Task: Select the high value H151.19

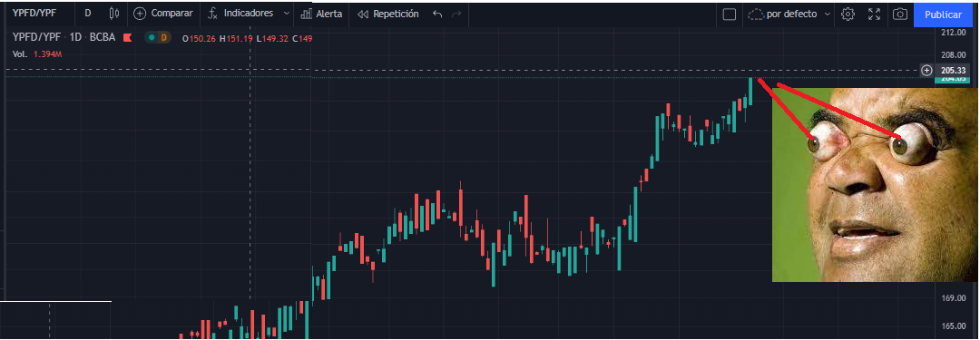Action: 235,38
